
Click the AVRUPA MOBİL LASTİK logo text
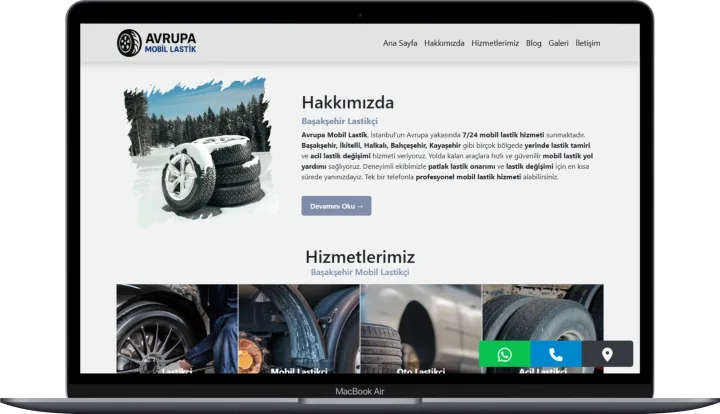170,43
